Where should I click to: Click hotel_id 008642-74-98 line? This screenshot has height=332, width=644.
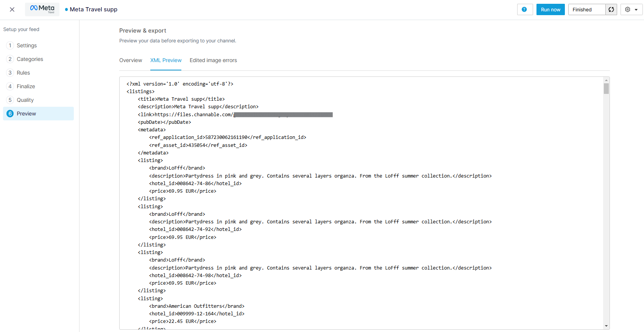click(x=195, y=275)
